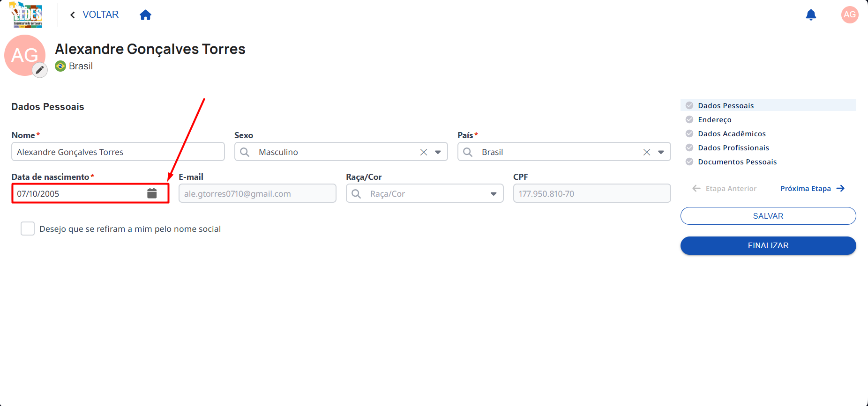Click check icon beside Dados Profissionais
The height and width of the screenshot is (406, 868).
(x=689, y=148)
